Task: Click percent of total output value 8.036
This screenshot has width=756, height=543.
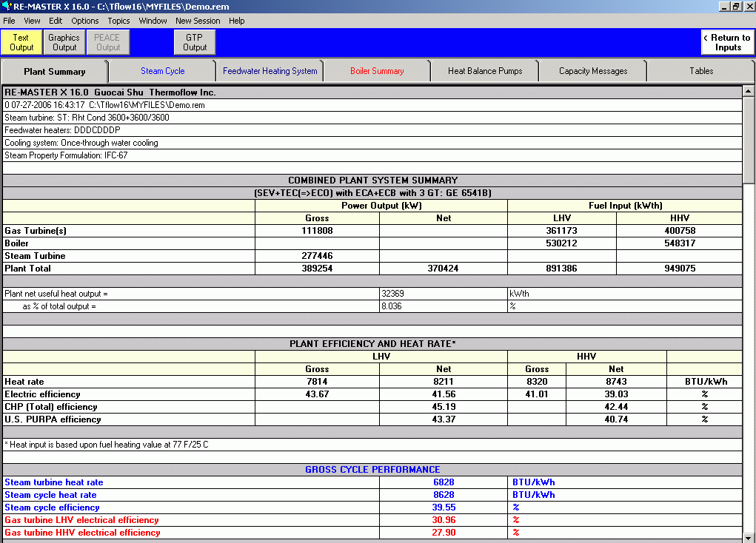Action: pyautogui.click(x=392, y=306)
